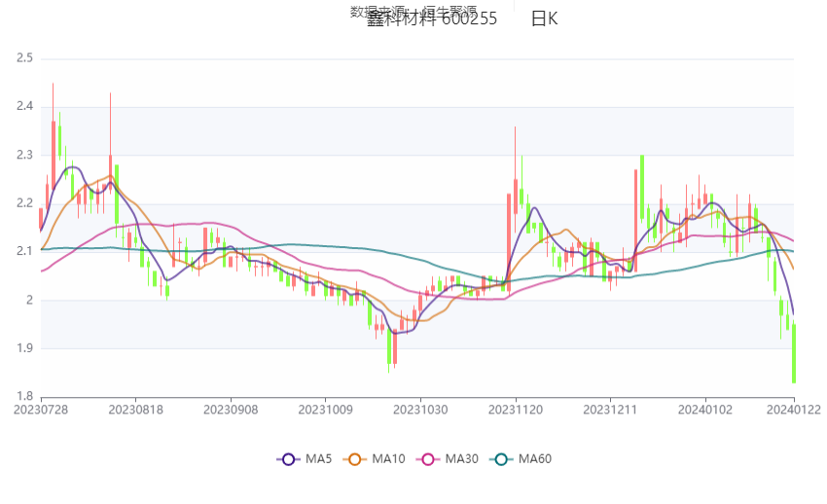
Task: Click the 20231009 x-axis date label
Action: 325,410
